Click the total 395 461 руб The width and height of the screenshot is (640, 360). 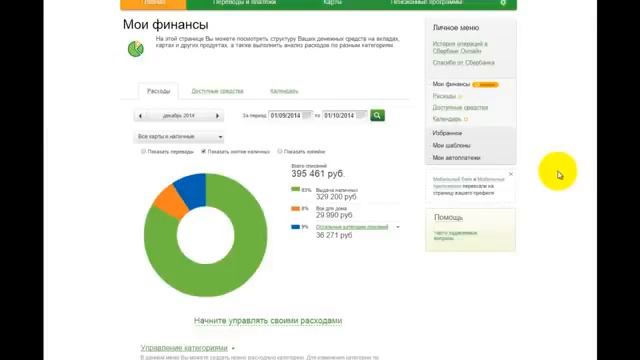click(318, 174)
